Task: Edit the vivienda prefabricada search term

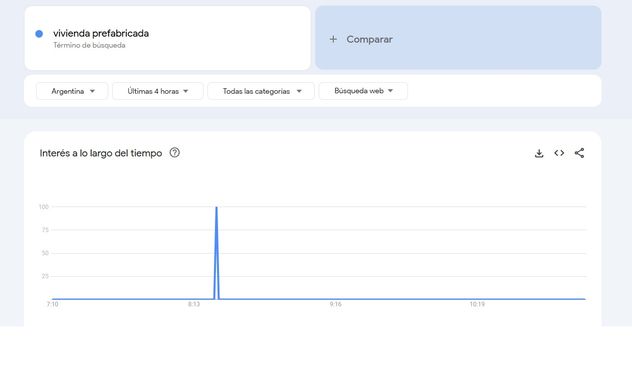Action: pos(101,33)
